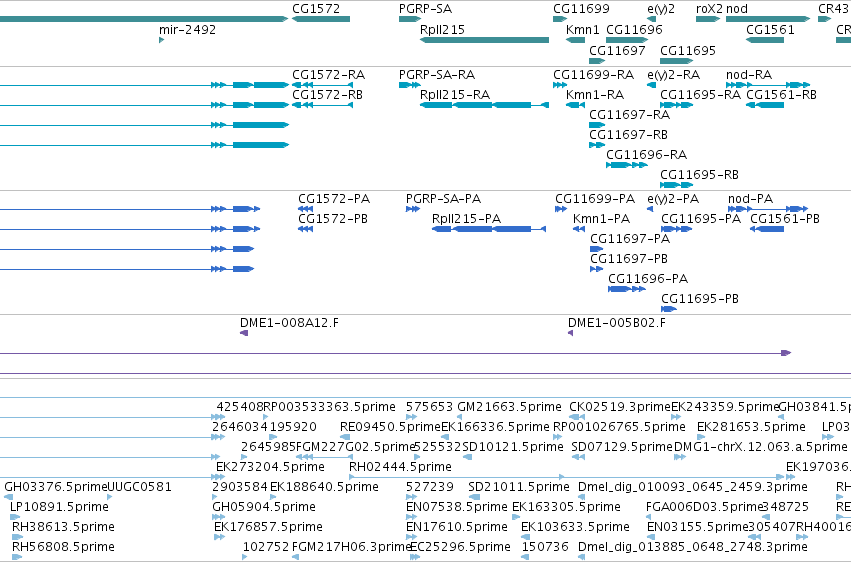Click the LP10891.5prime EST label

pyautogui.click(x=59, y=508)
